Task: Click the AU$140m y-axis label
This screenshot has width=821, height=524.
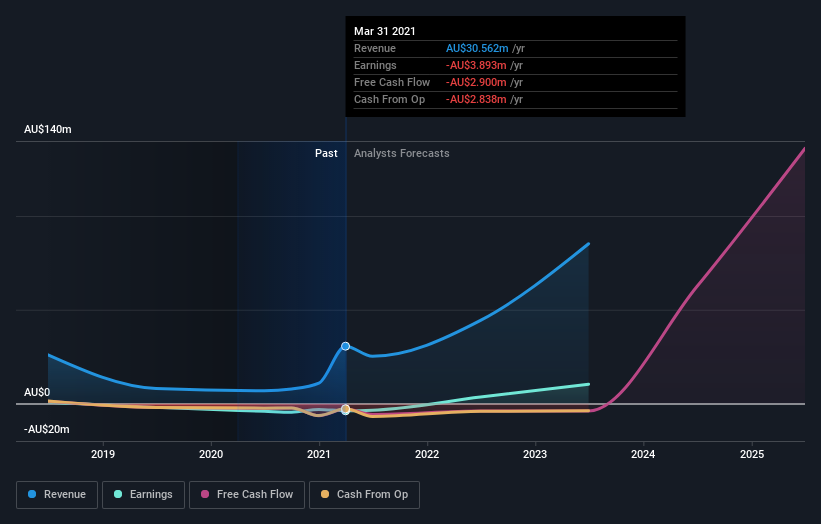Action: coord(48,129)
